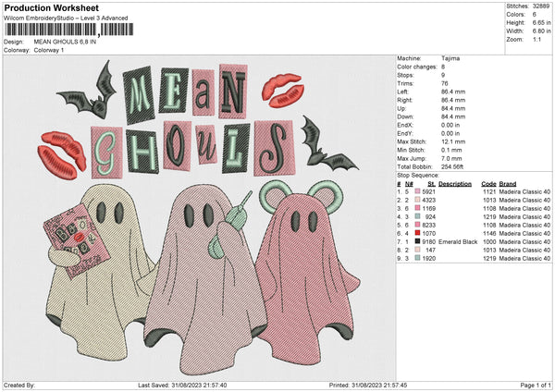The image size is (555, 392).
Task: Click the 'Last Saved: 31/08/2023 21:57:40' text
Action: click(182, 386)
